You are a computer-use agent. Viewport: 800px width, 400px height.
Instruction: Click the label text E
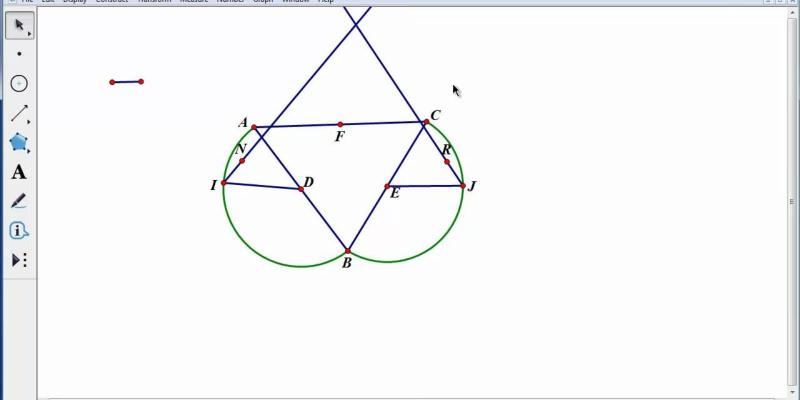coord(394,193)
